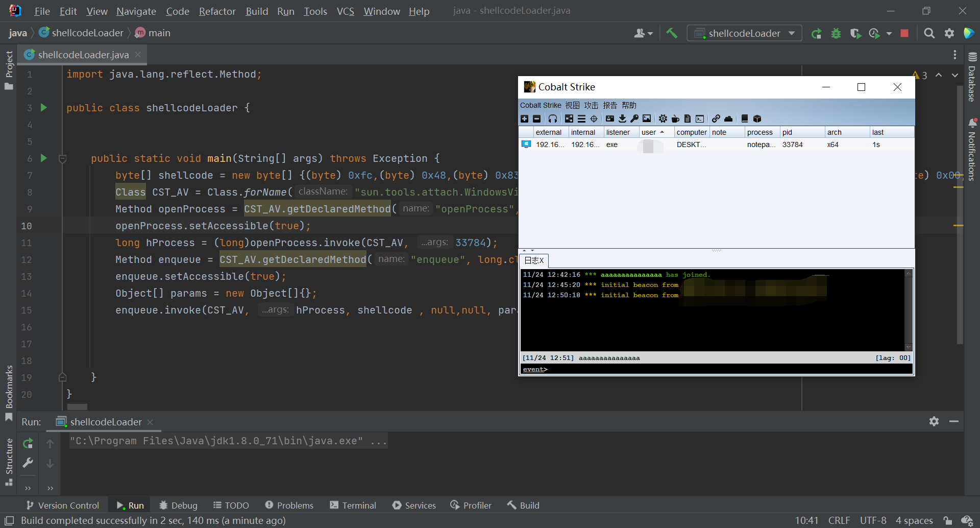The height and width of the screenshot is (528, 980).
Task: Collapse main method with fold marker
Action: point(63,159)
